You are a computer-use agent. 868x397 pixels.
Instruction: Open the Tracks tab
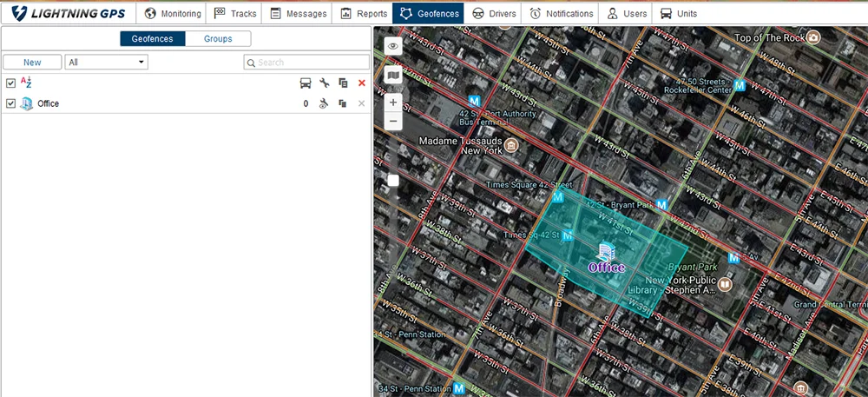(234, 13)
